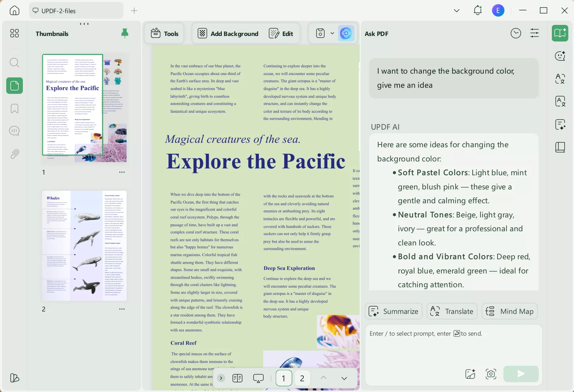Go to the Home screen icon
The height and width of the screenshot is (392, 574).
point(15,11)
